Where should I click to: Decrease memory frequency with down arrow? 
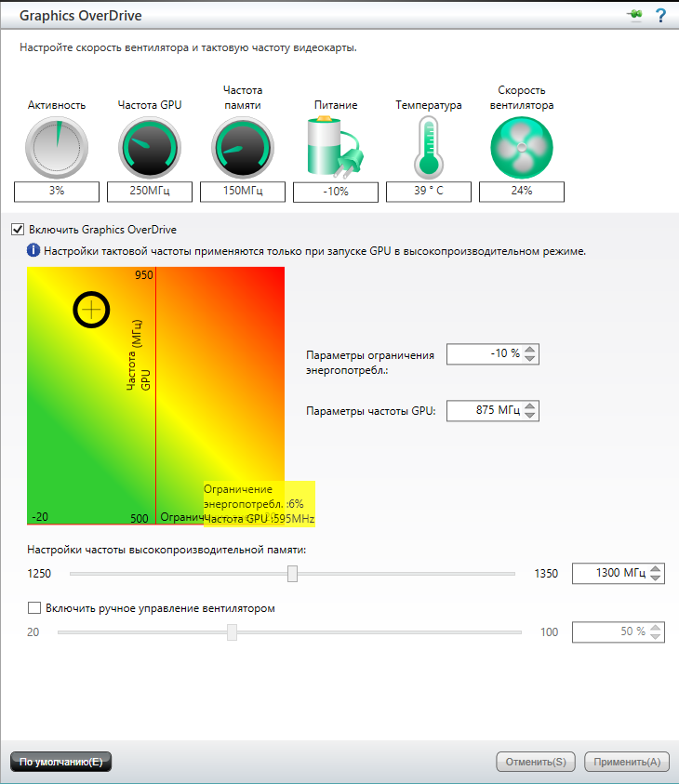point(656,578)
